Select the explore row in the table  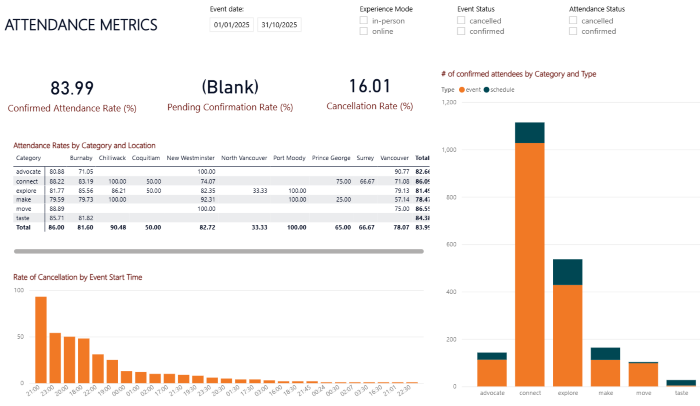coord(27,190)
